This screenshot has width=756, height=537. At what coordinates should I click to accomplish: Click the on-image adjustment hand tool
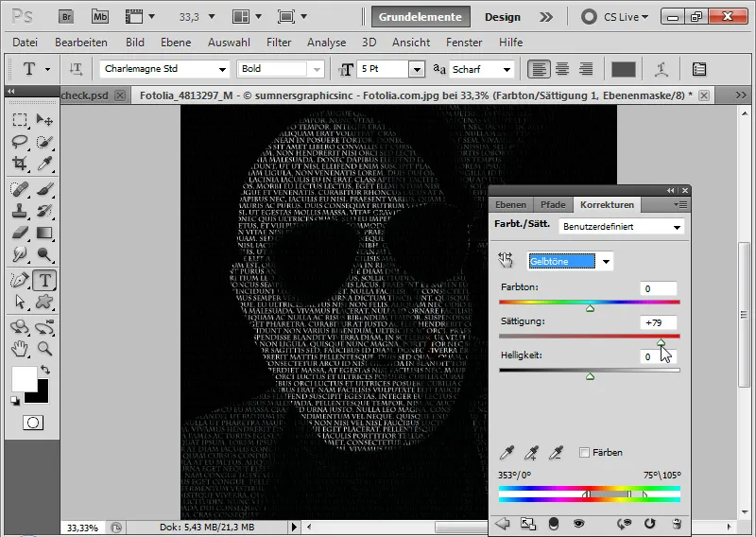(x=506, y=261)
